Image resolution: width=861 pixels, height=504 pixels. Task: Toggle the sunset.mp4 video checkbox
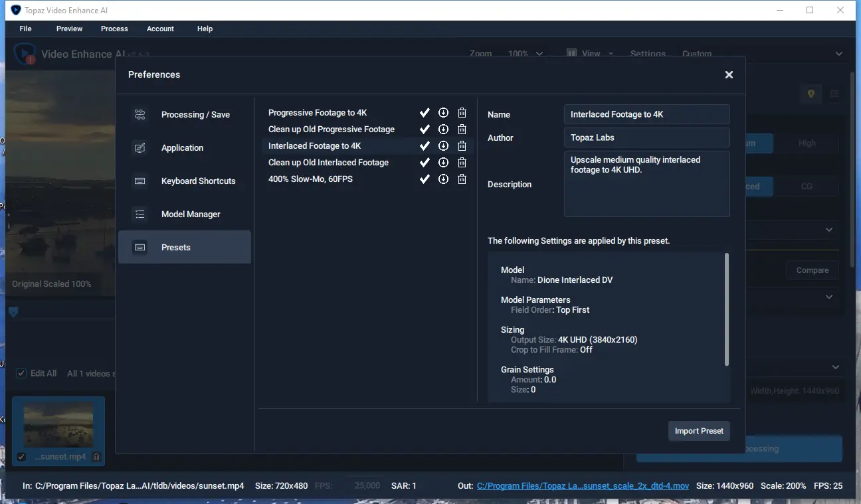[x=21, y=457]
